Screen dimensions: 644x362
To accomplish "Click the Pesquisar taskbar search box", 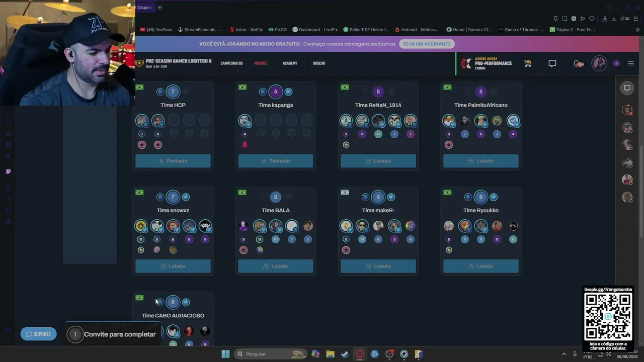I will pyautogui.click(x=271, y=354).
